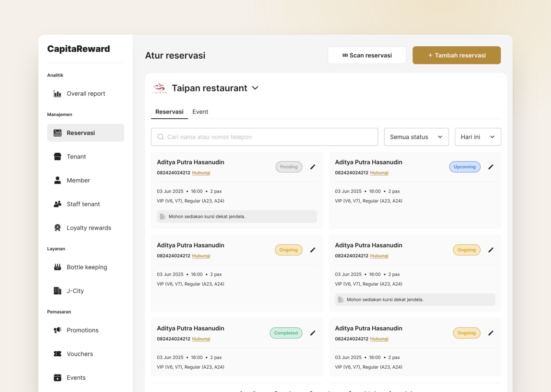Click the Completed status badge
Image resolution: width=551 pixels, height=392 pixels.
286,333
